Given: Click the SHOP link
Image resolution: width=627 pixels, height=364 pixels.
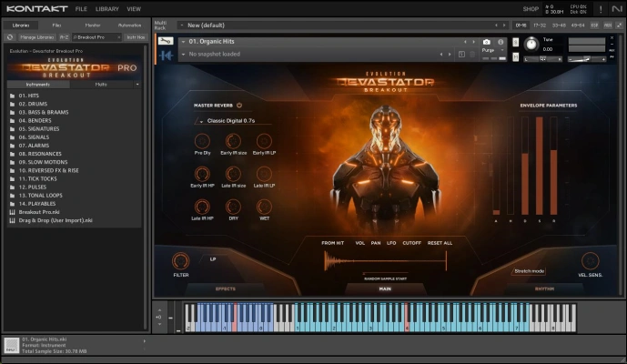Looking at the screenshot, I should (531, 9).
